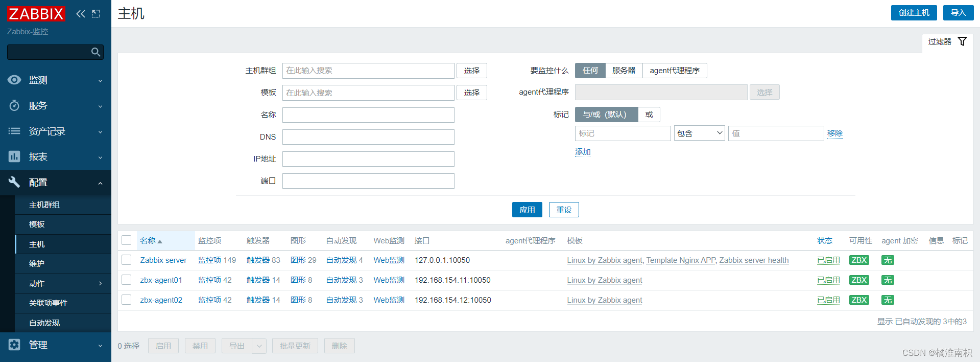Image resolution: width=980 pixels, height=362 pixels.
Task: Click the 重设 filter button
Action: 564,210
